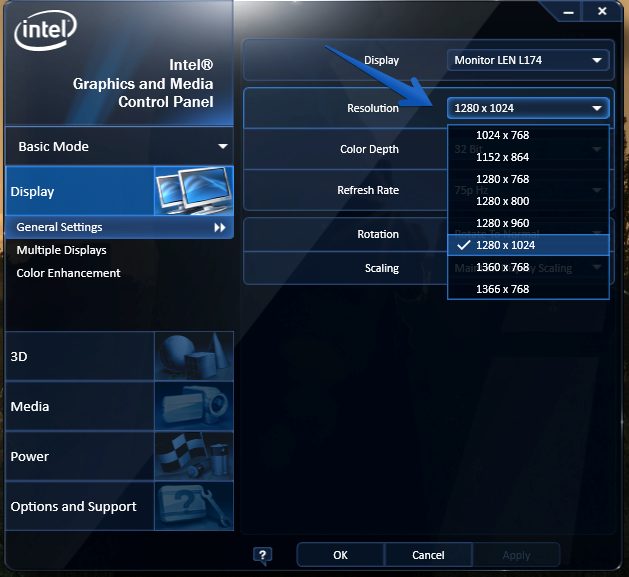Confirm with the OK button
Image resolution: width=629 pixels, height=577 pixels.
coord(340,555)
